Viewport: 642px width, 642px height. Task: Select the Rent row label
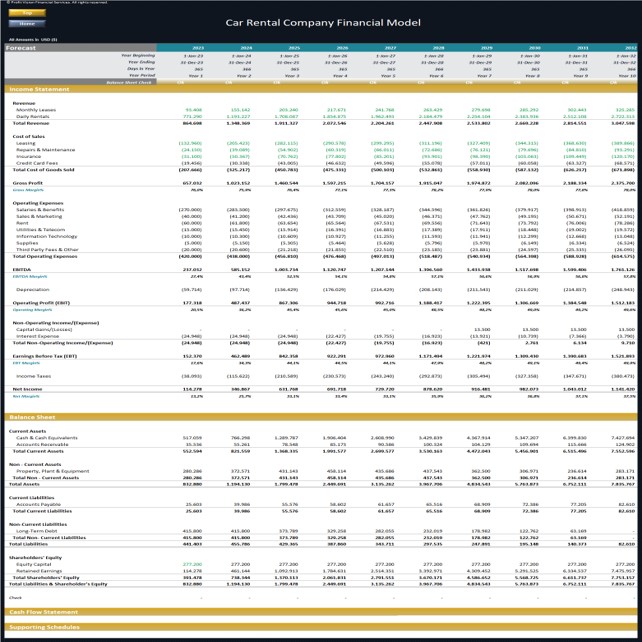pos(22,223)
